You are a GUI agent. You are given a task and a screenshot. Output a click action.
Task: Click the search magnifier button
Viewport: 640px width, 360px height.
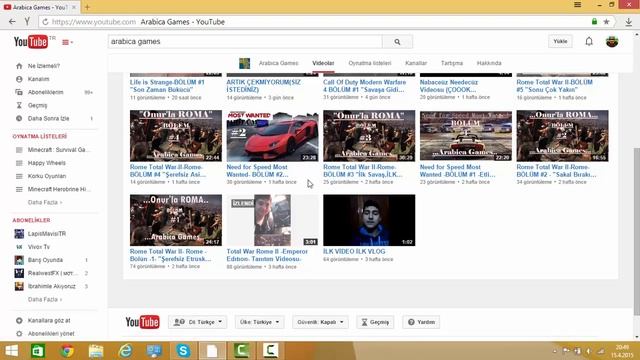tap(397, 42)
